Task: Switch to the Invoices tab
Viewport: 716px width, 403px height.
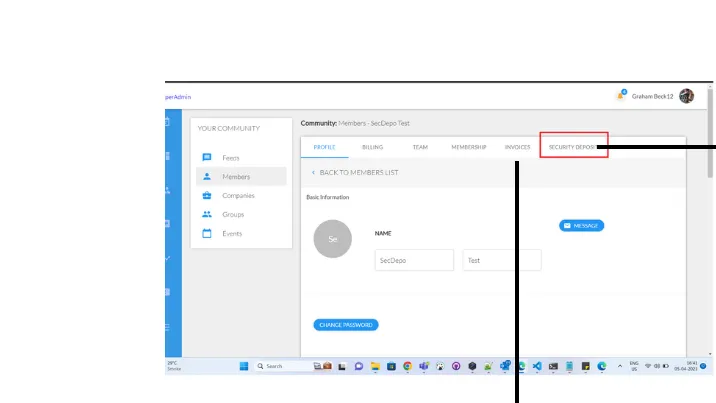Action: tap(517, 147)
